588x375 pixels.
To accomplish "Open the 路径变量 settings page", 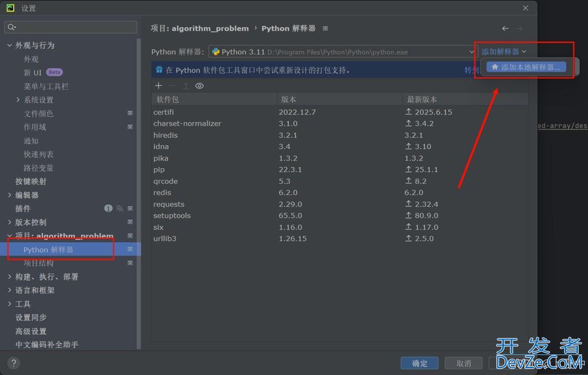I will tap(39, 168).
